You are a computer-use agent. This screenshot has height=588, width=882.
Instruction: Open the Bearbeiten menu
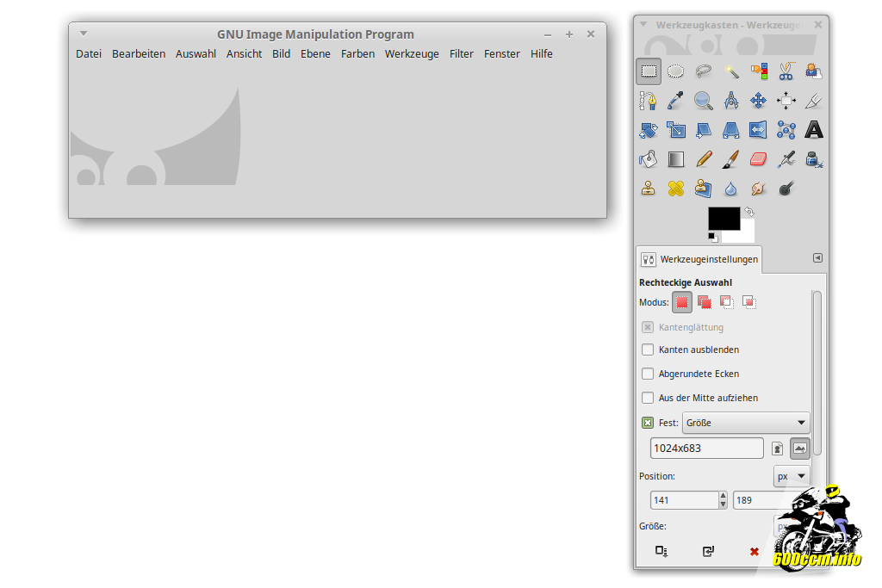(x=139, y=54)
